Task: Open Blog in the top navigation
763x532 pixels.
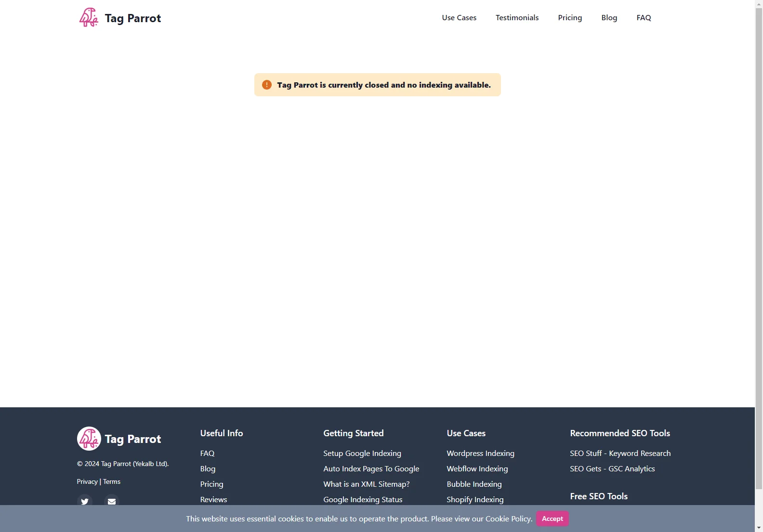Action: tap(609, 17)
